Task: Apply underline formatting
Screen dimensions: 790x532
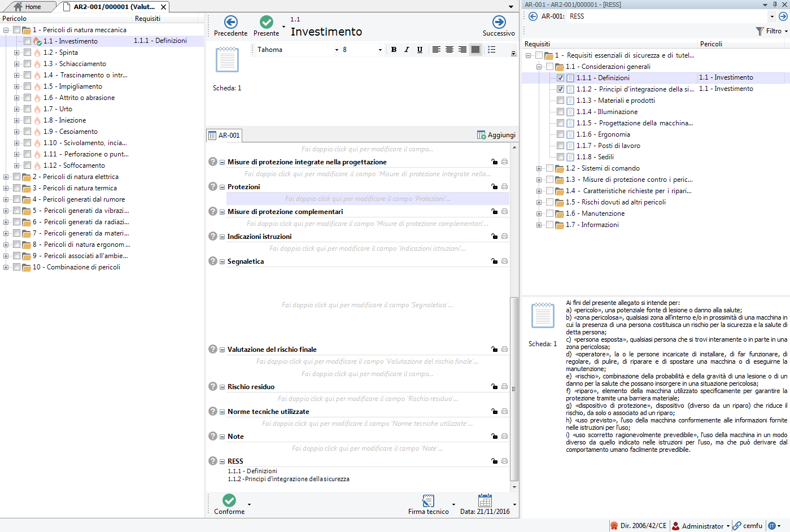Action: click(x=420, y=50)
